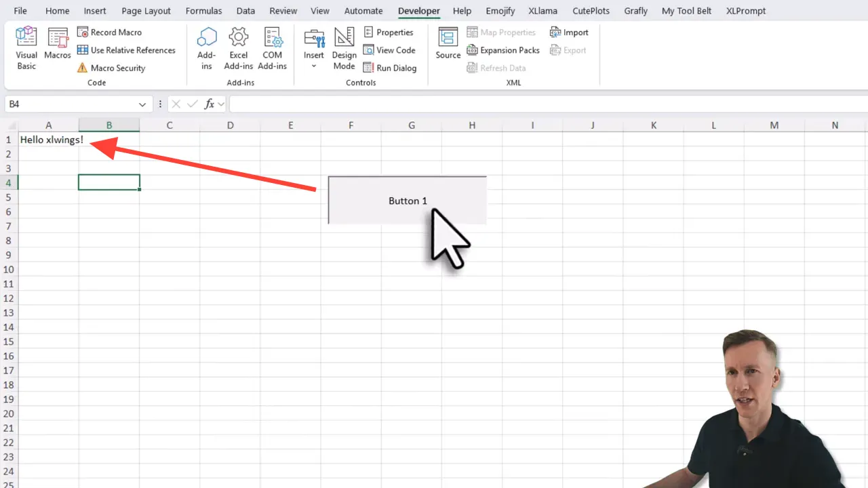The width and height of the screenshot is (868, 488).
Task: Open the Properties pane
Action: [x=390, y=32]
